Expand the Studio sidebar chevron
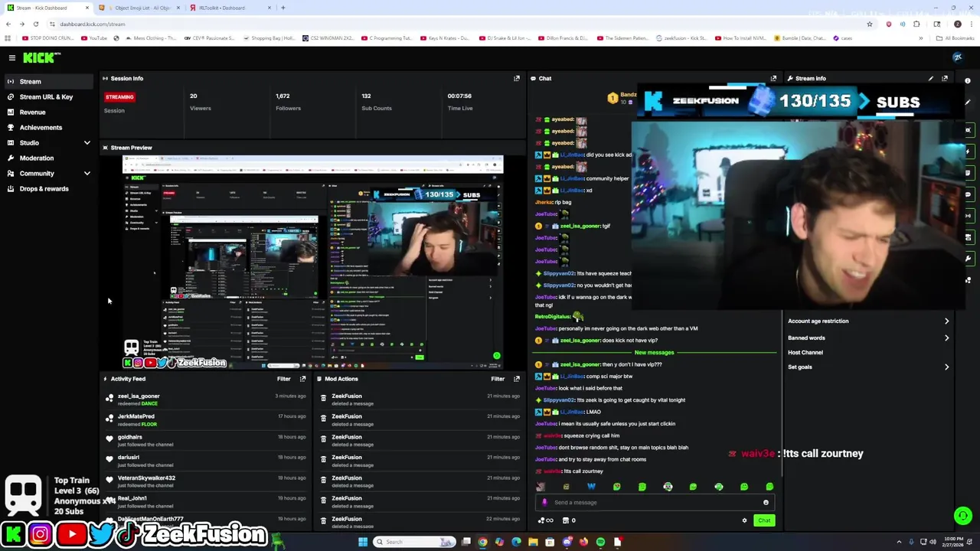 (x=87, y=142)
